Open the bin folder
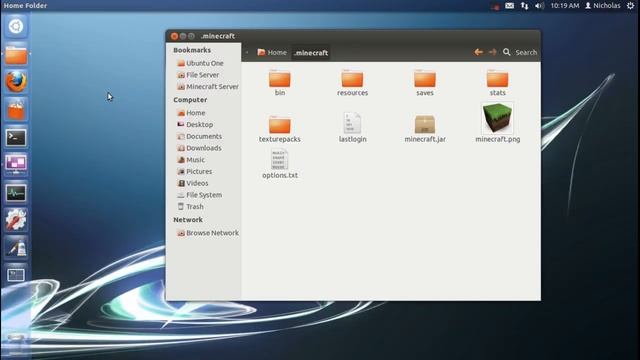This screenshot has height=360, width=640. point(280,83)
